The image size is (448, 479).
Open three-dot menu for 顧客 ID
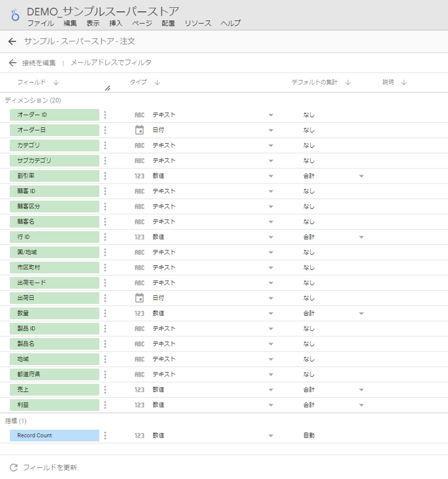click(105, 191)
